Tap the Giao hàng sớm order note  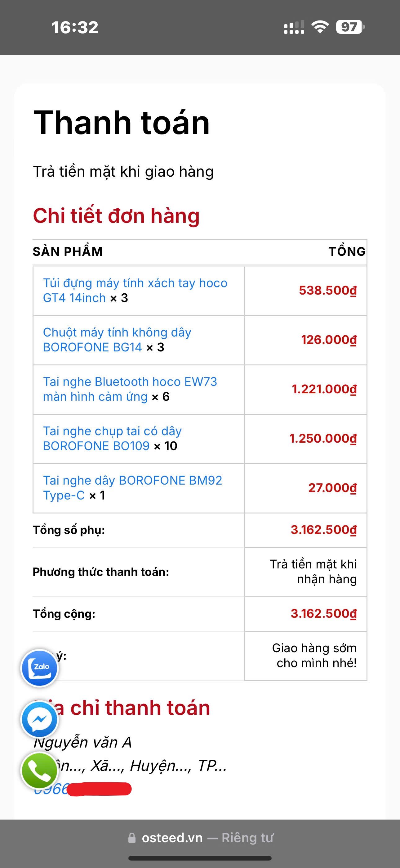click(314, 655)
